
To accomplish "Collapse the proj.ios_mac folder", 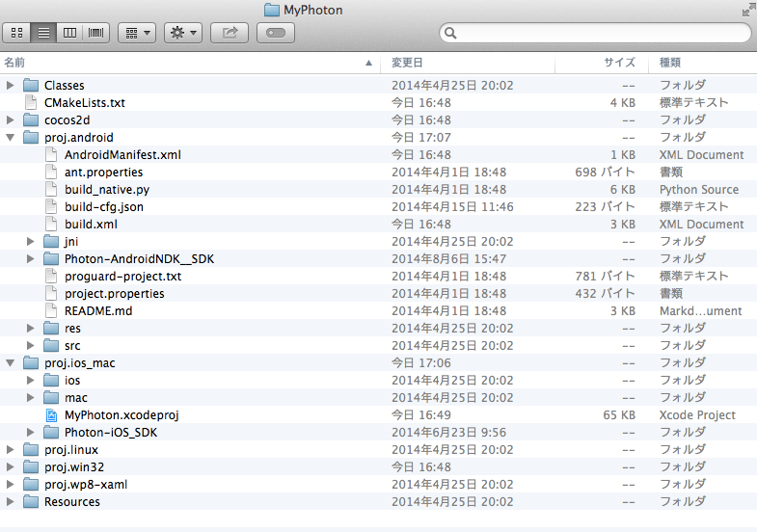I will (11, 363).
